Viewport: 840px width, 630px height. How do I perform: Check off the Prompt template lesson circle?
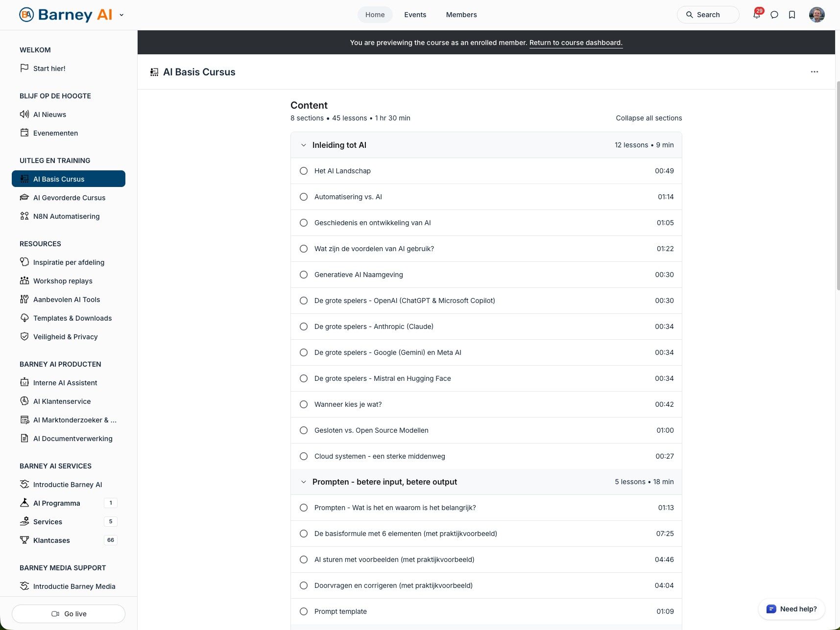pos(304,611)
